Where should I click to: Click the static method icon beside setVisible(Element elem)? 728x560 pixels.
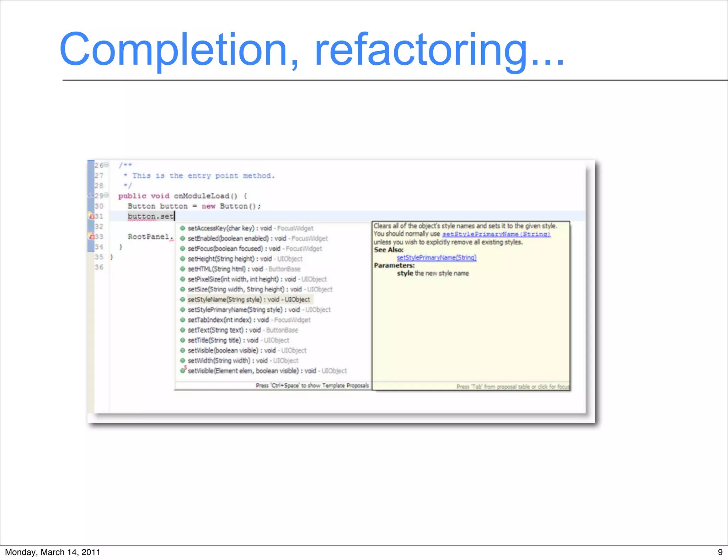pyautogui.click(x=183, y=370)
